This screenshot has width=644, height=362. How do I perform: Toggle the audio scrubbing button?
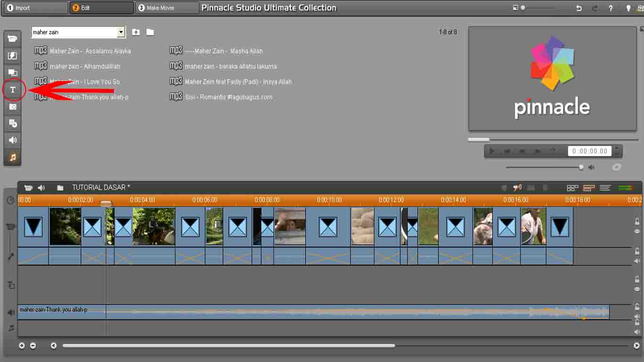517,188
